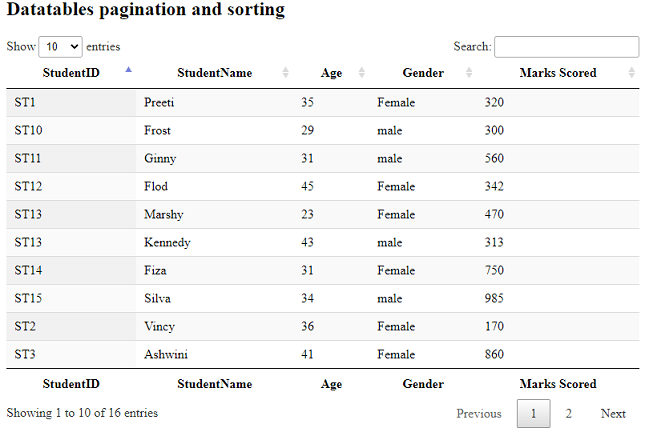Screen dimensions: 645x432
Task: Click the StudentName sort arrows icon
Action: 285,73
